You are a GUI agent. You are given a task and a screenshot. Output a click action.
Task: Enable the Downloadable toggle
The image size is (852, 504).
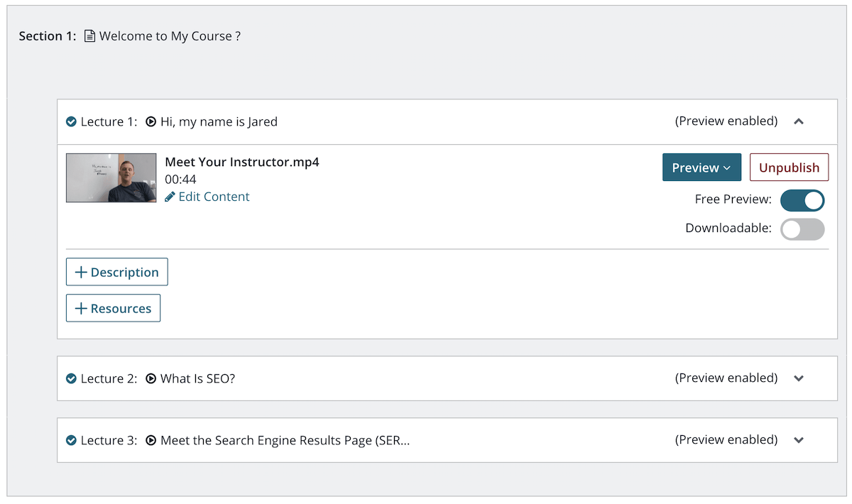802,229
